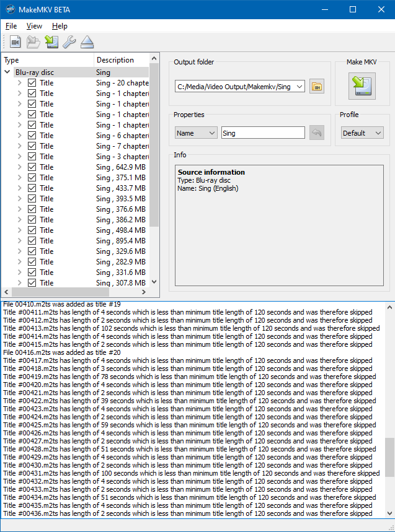Click the Open files camcorder toolbar icon
This screenshot has height=532, width=395.
16,42
